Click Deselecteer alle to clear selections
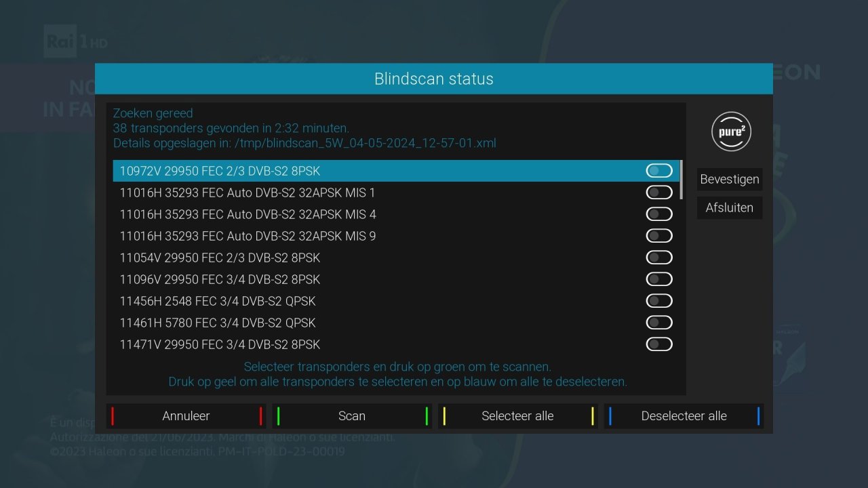Screen dimensions: 868x488 684,415
